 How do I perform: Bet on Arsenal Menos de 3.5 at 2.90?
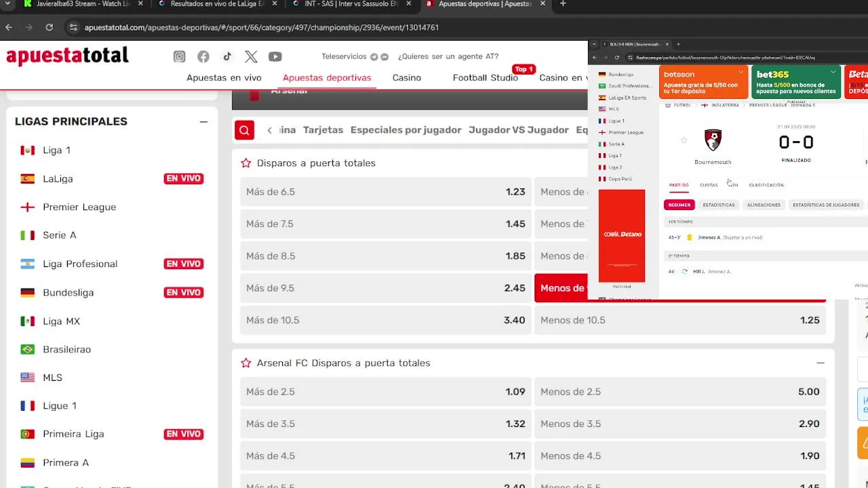click(x=680, y=424)
